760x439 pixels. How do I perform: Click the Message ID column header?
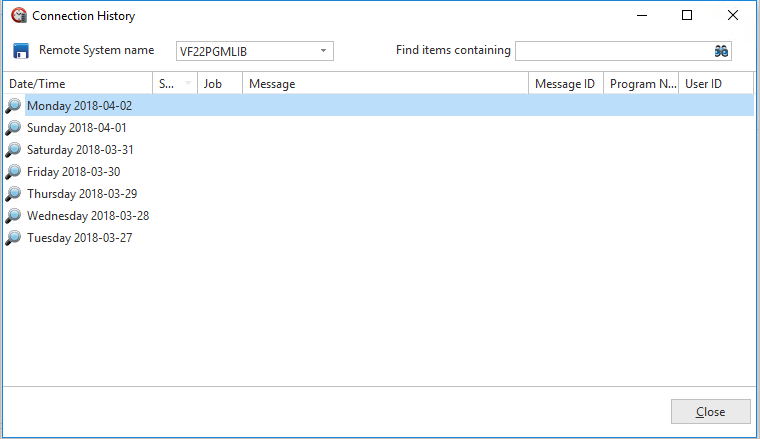[x=566, y=83]
